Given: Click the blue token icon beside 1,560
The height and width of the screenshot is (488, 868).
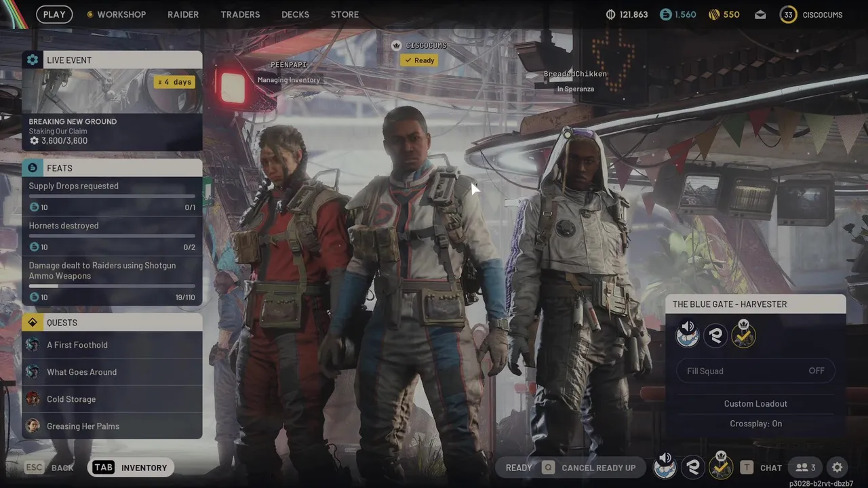Looking at the screenshot, I should point(666,14).
